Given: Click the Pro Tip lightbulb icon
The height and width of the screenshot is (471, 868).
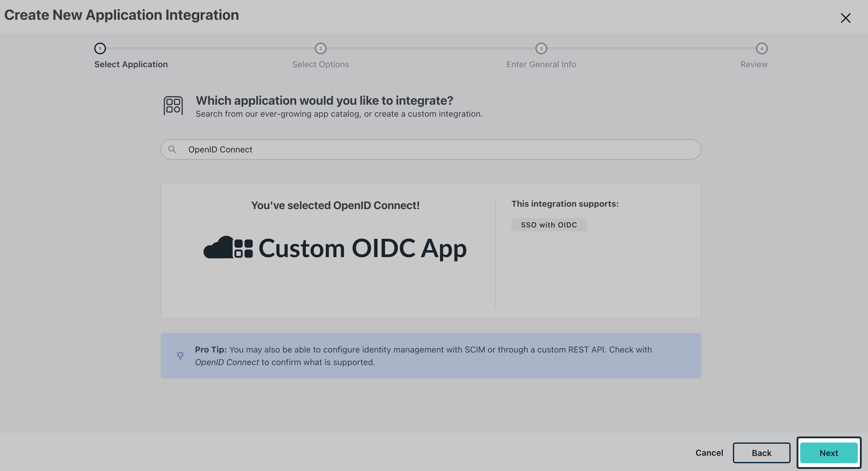Looking at the screenshot, I should [x=180, y=355].
